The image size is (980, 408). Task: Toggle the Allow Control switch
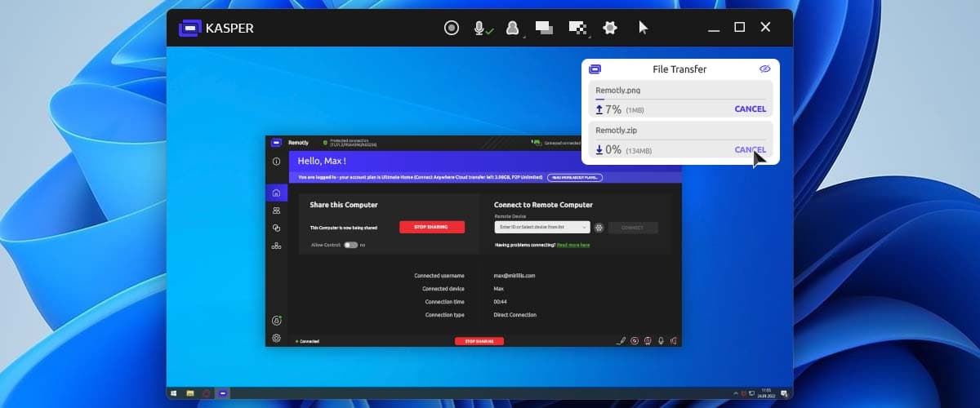pos(350,245)
